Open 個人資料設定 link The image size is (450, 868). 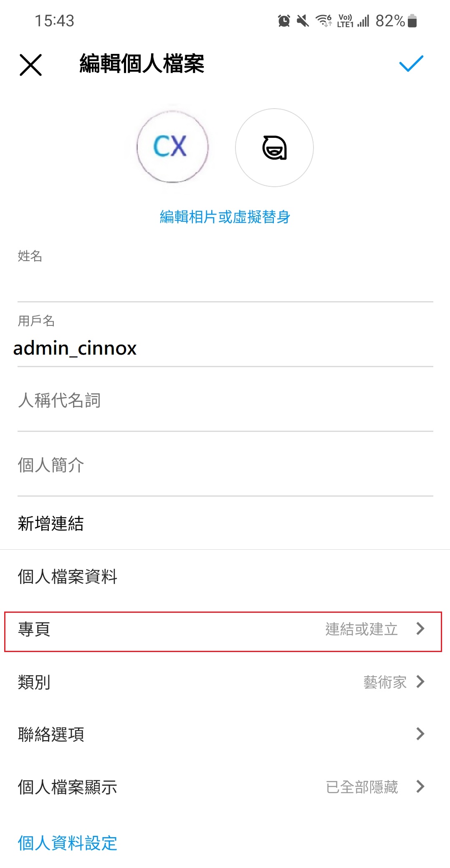[68, 843]
